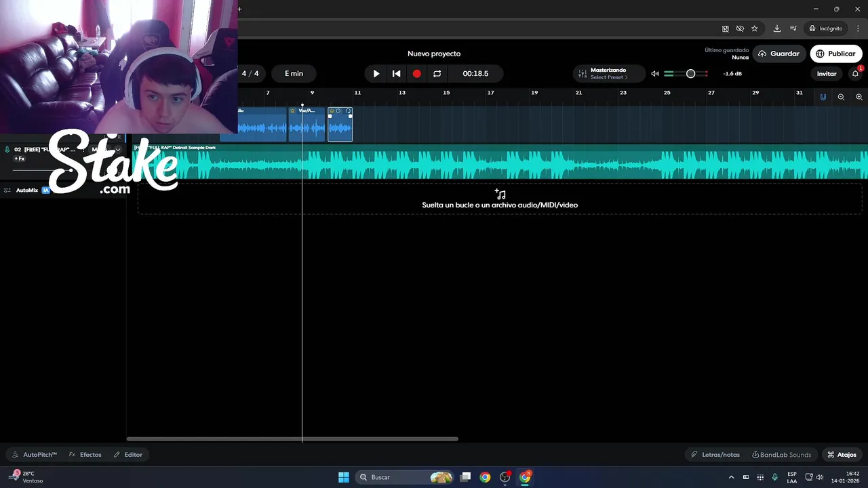Open the E min key selector
Screen dimensions: 868x488
[294, 73]
